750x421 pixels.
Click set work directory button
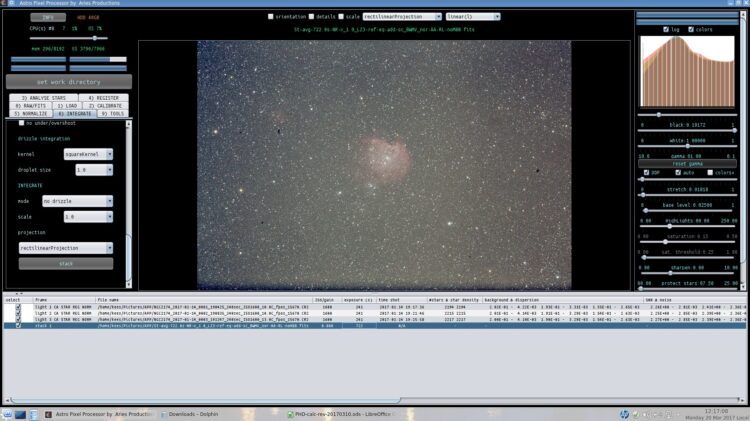(69, 82)
